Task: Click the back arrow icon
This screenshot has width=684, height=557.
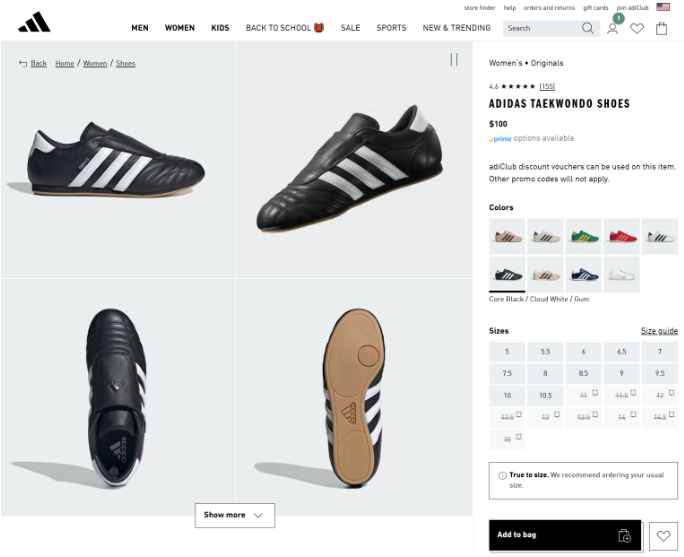Action: click(x=23, y=64)
